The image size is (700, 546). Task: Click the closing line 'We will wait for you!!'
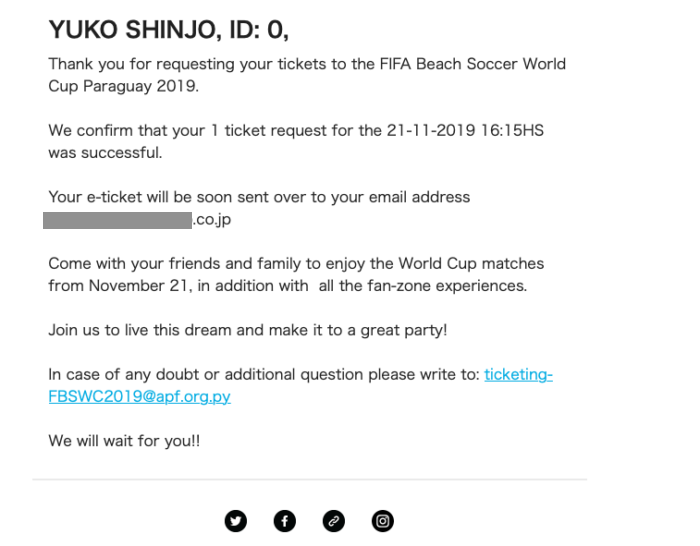coord(124,441)
